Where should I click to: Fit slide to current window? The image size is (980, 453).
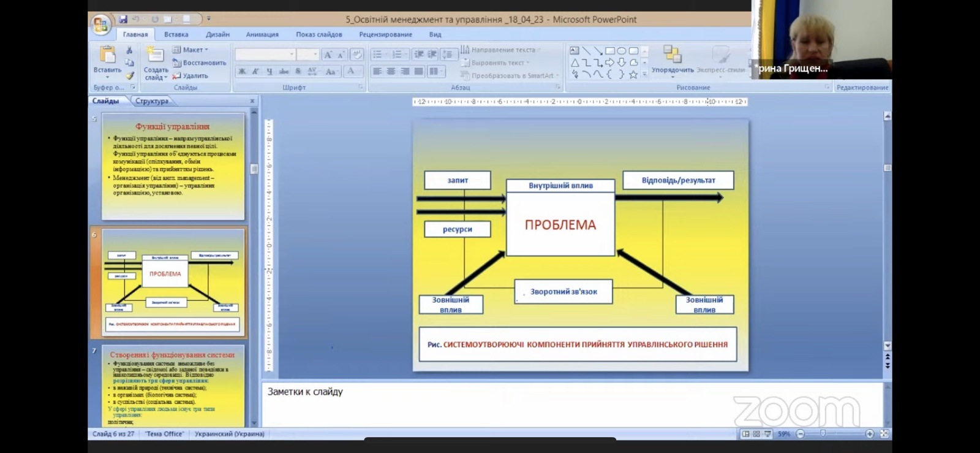(x=884, y=434)
